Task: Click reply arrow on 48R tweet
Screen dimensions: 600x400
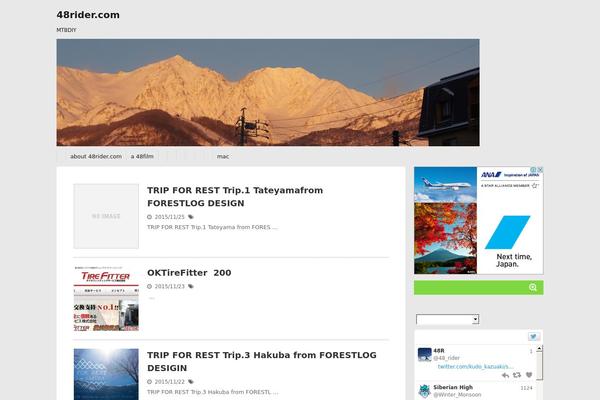Action: [505, 375]
